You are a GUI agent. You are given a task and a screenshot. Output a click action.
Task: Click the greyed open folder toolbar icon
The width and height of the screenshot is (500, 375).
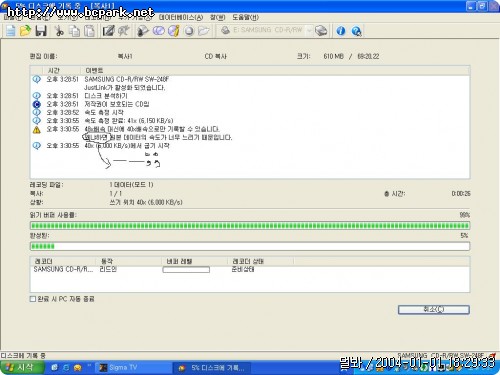click(x=204, y=31)
